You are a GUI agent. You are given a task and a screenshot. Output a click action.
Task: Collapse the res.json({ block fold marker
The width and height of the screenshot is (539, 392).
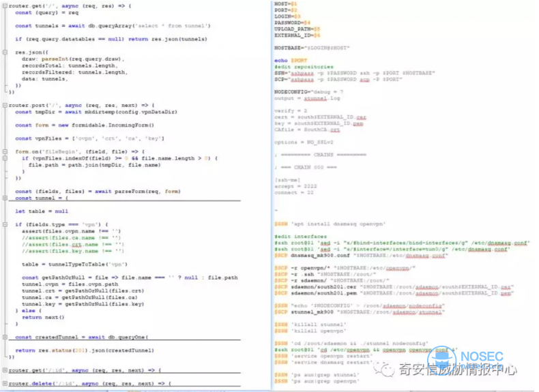tap(5, 52)
